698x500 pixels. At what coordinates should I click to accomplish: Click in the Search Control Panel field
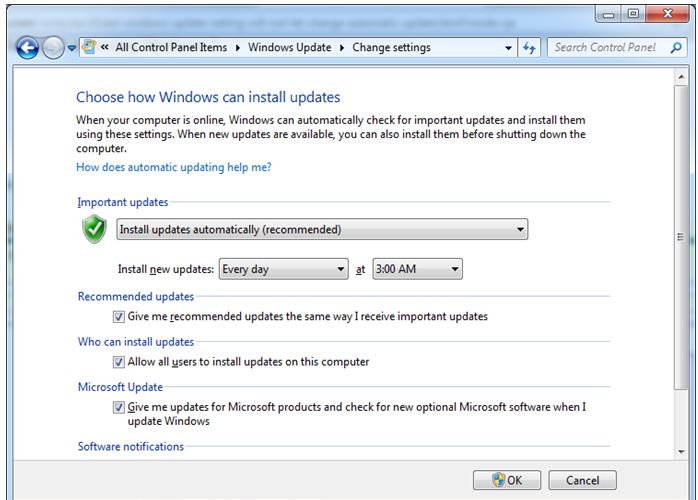pyautogui.click(x=605, y=47)
